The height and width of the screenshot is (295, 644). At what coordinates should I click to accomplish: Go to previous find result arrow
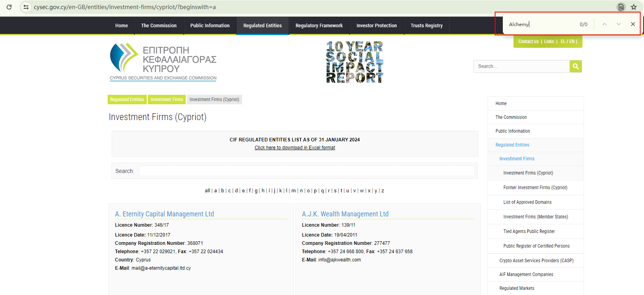click(x=604, y=24)
